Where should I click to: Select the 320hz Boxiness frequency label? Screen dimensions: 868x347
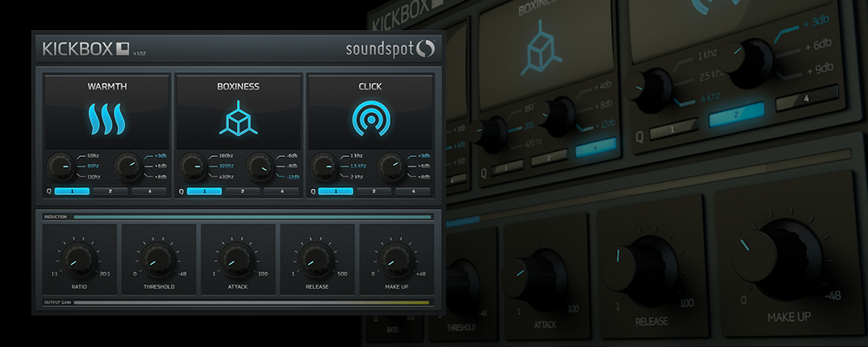(226, 166)
